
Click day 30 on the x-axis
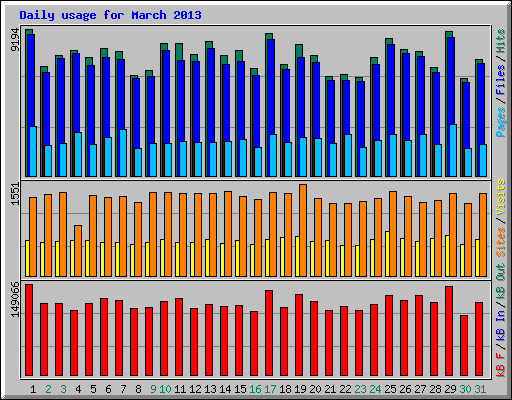coord(465,389)
